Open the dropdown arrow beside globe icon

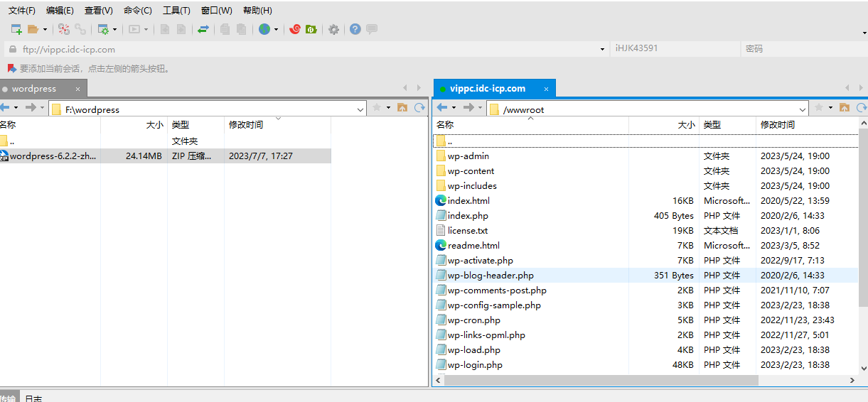[277, 29]
